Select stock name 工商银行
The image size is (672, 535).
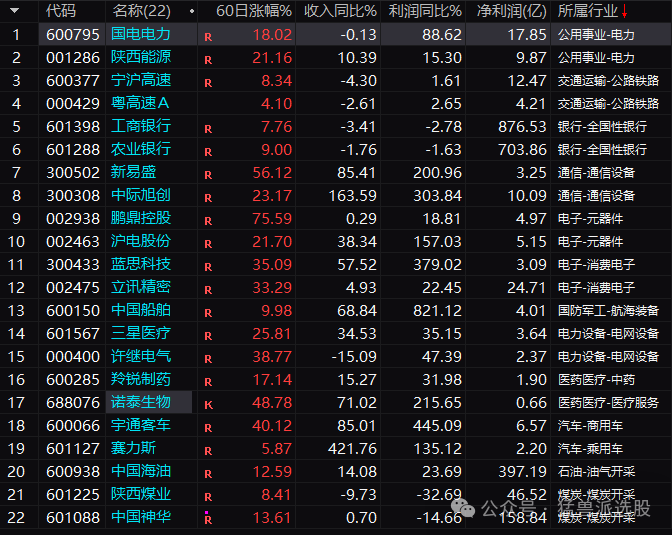[141, 126]
